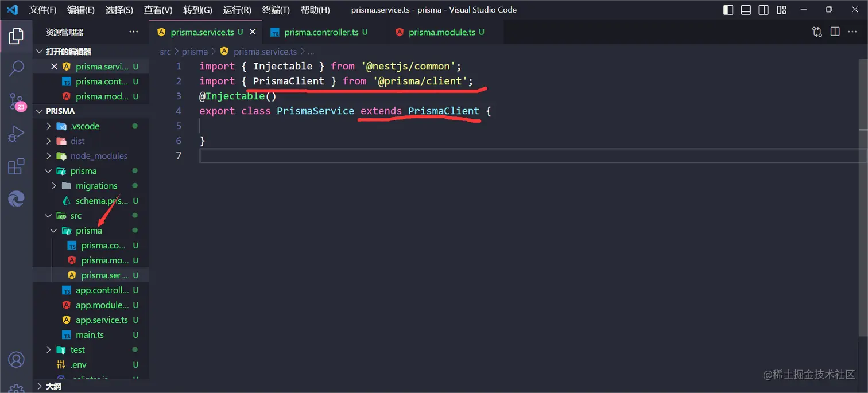Click the open changes compare icon
This screenshot has height=393, width=868.
[x=817, y=32]
